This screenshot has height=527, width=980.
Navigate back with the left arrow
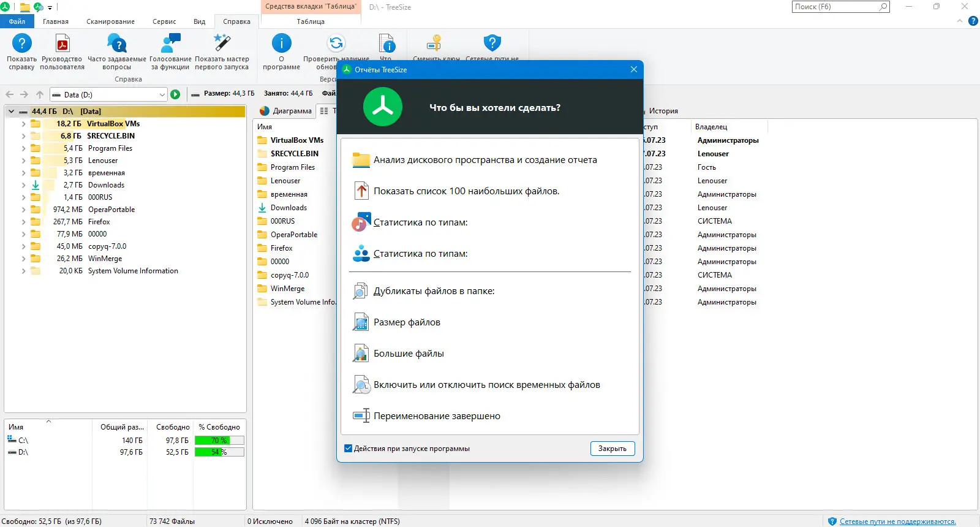pyautogui.click(x=10, y=94)
